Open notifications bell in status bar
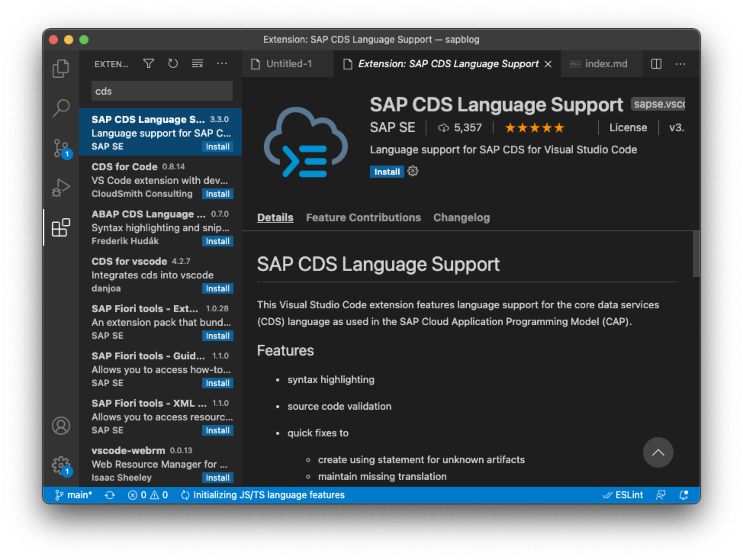Image resolution: width=743 pixels, height=560 pixels. click(x=684, y=495)
